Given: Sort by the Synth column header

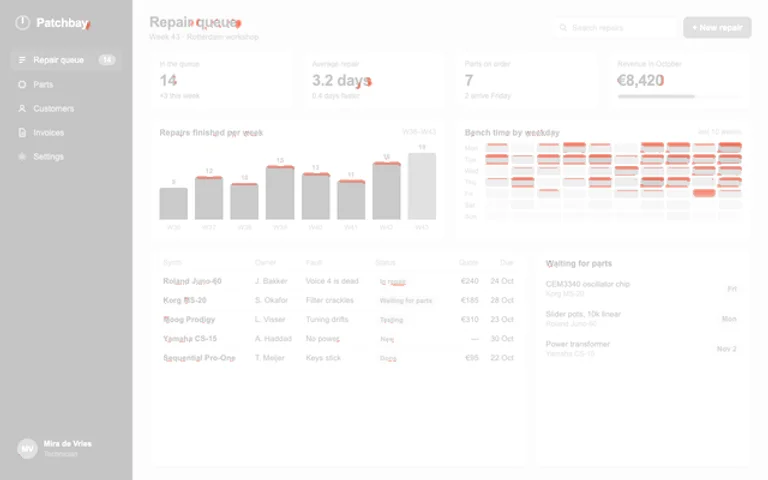Looking at the screenshot, I should coord(172,263).
